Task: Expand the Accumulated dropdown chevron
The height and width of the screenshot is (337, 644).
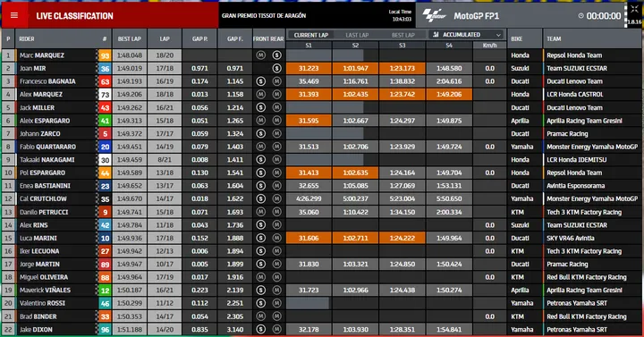Action: 498,35
